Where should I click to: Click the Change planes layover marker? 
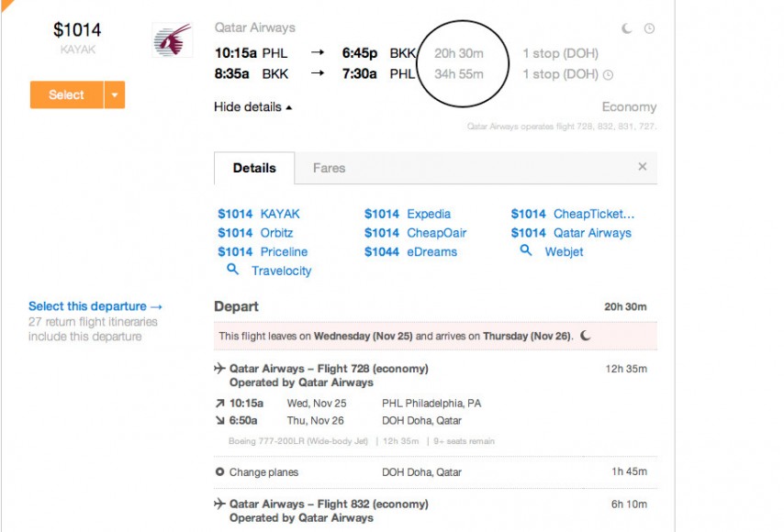(219, 471)
